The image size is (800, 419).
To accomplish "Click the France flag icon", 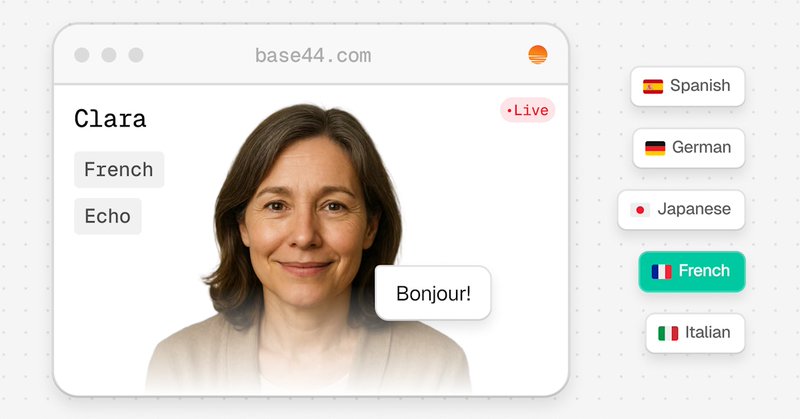I will [661, 272].
